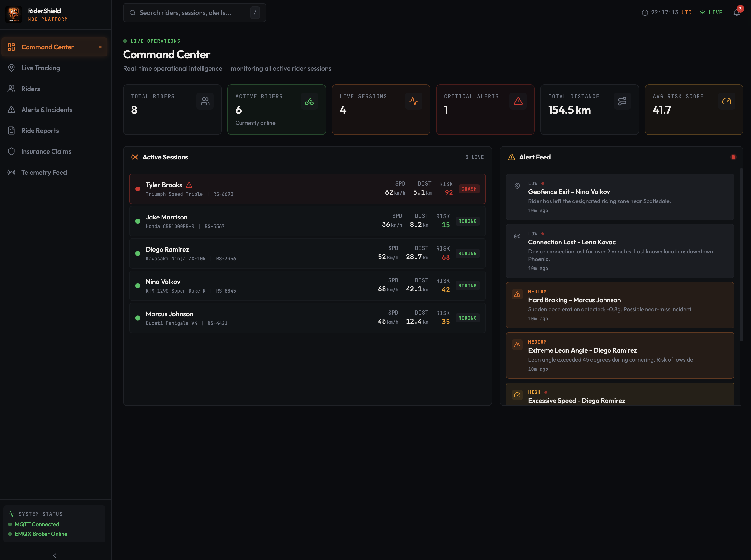Switch to the Command Center menu item
The height and width of the screenshot is (560, 751).
(48, 47)
